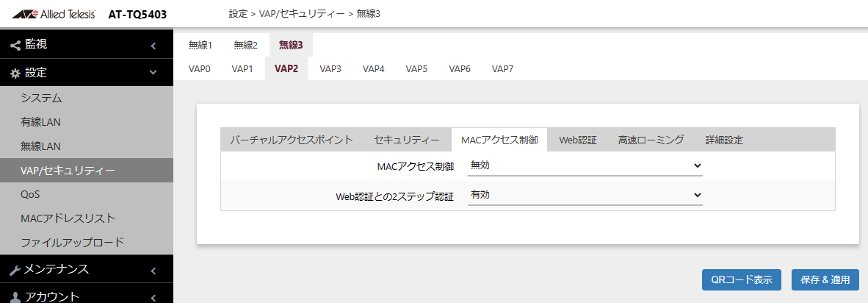Viewport: 868px width, 303px height.
Task: Click the user icon beside アカウント
Action: coord(15,297)
